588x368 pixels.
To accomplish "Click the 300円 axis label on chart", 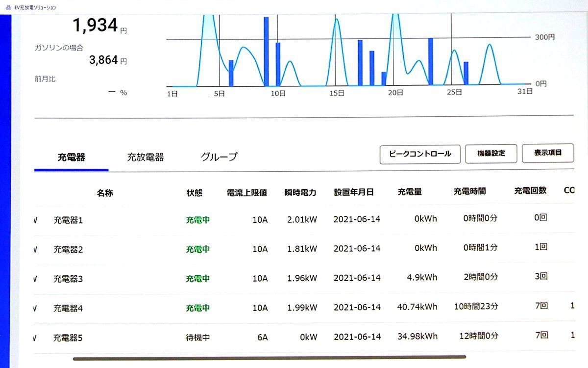I will (x=545, y=37).
